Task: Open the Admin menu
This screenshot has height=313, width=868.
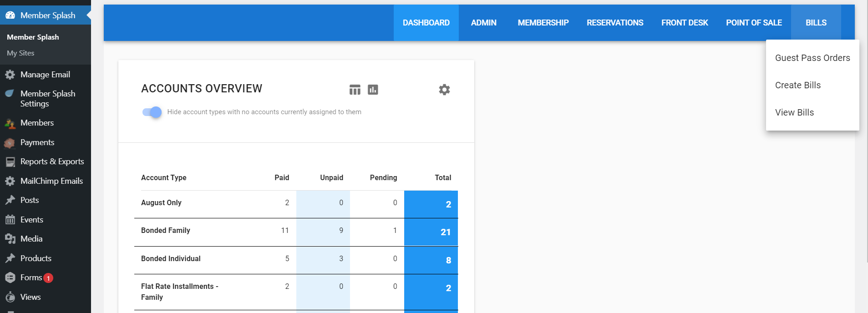Action: (x=483, y=23)
